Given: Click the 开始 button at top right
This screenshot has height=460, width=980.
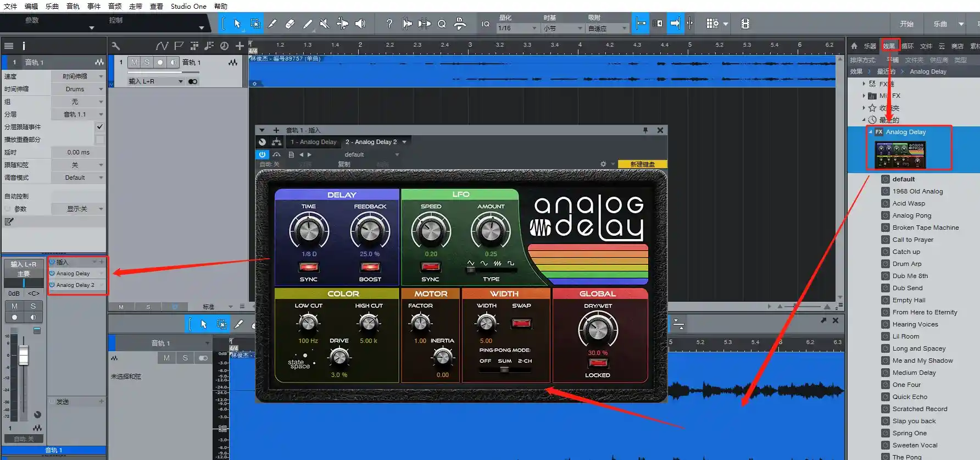Looking at the screenshot, I should [906, 24].
